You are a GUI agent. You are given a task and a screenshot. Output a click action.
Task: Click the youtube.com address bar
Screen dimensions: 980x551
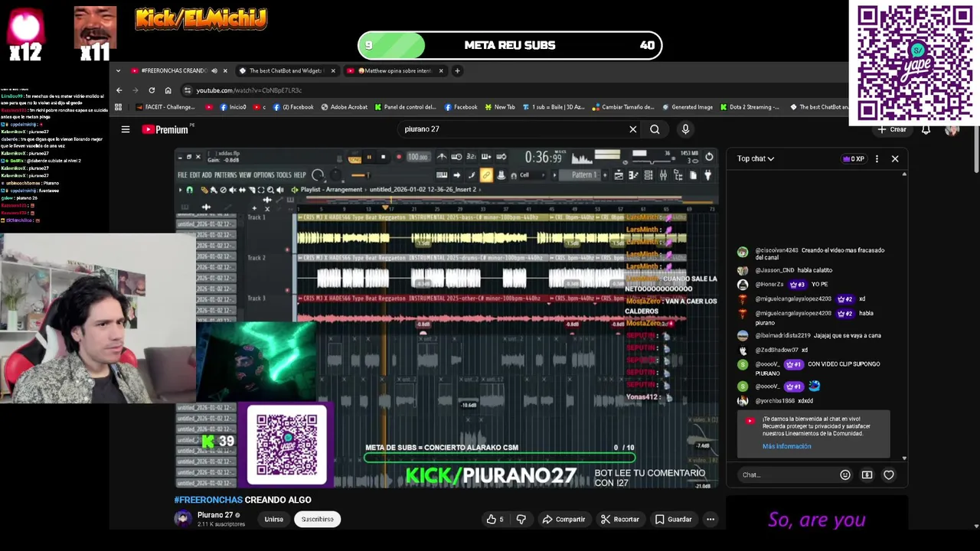[x=513, y=90]
